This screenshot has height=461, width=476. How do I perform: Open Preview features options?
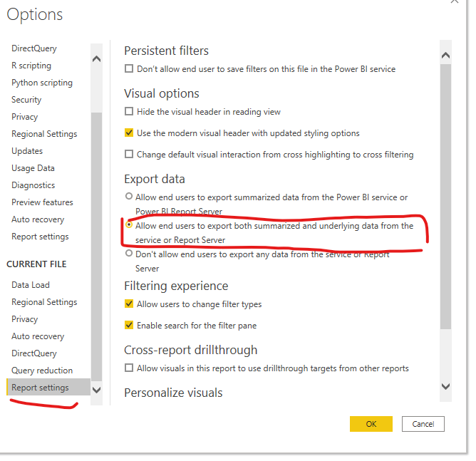(x=42, y=202)
